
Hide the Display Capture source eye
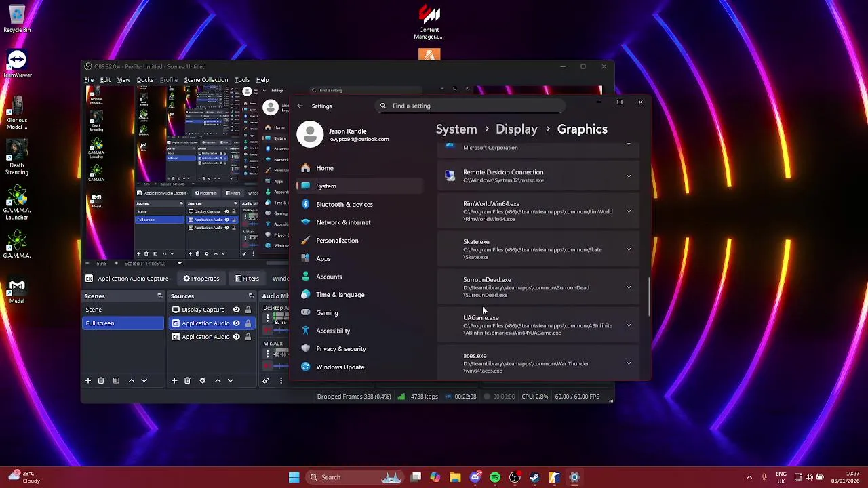click(x=237, y=310)
